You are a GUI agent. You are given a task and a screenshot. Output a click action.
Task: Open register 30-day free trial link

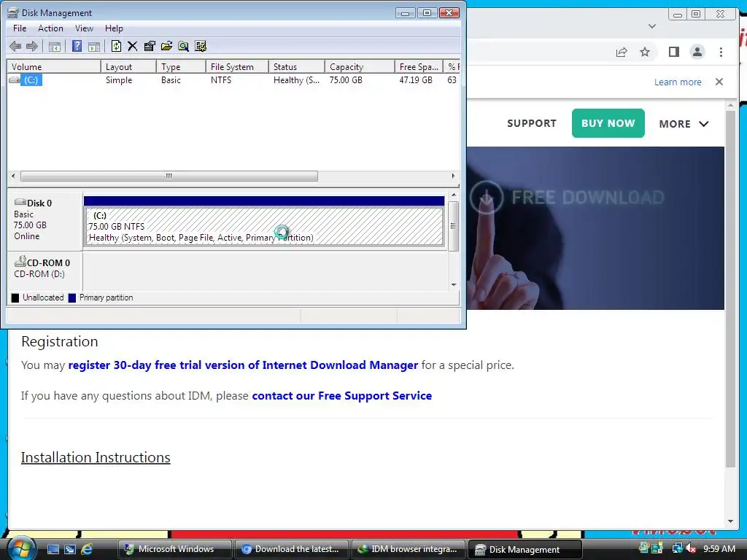point(243,365)
